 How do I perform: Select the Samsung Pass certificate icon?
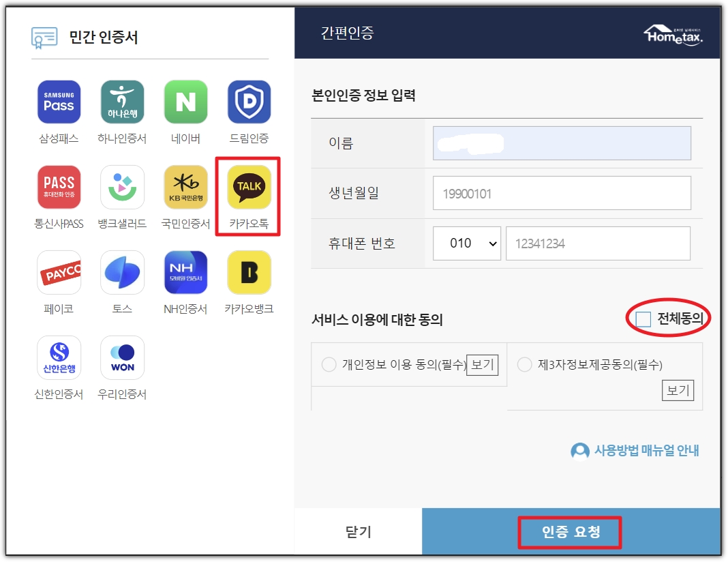coord(59,101)
